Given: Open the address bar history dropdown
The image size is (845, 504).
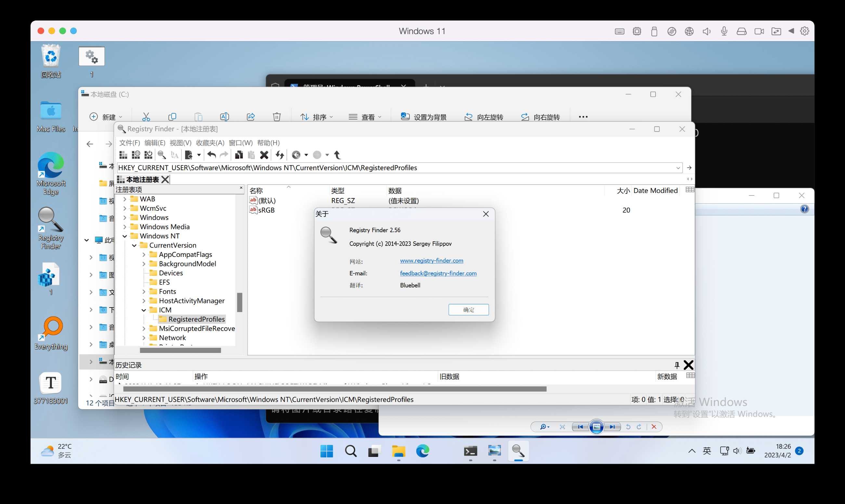Looking at the screenshot, I should click(x=678, y=168).
